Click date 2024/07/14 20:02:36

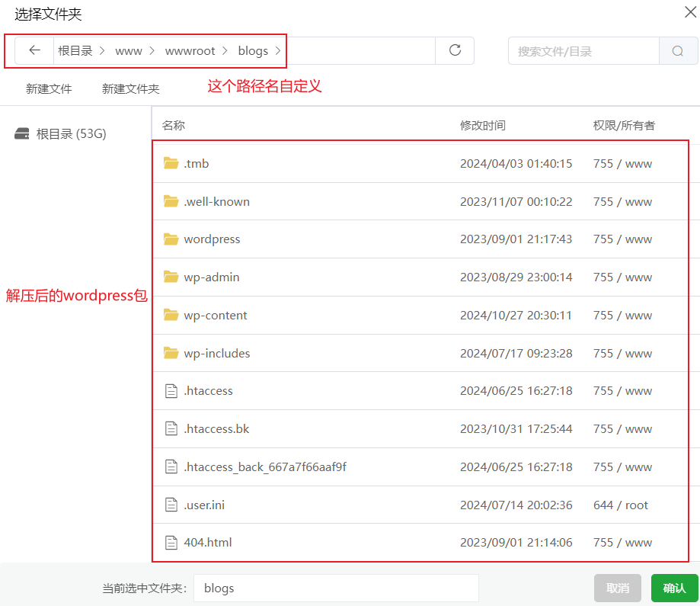click(x=516, y=505)
